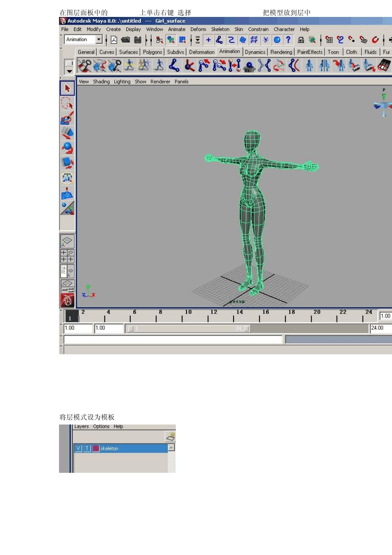392x555 pixels.
Task: Click the create new layer icon
Action: tap(170, 436)
